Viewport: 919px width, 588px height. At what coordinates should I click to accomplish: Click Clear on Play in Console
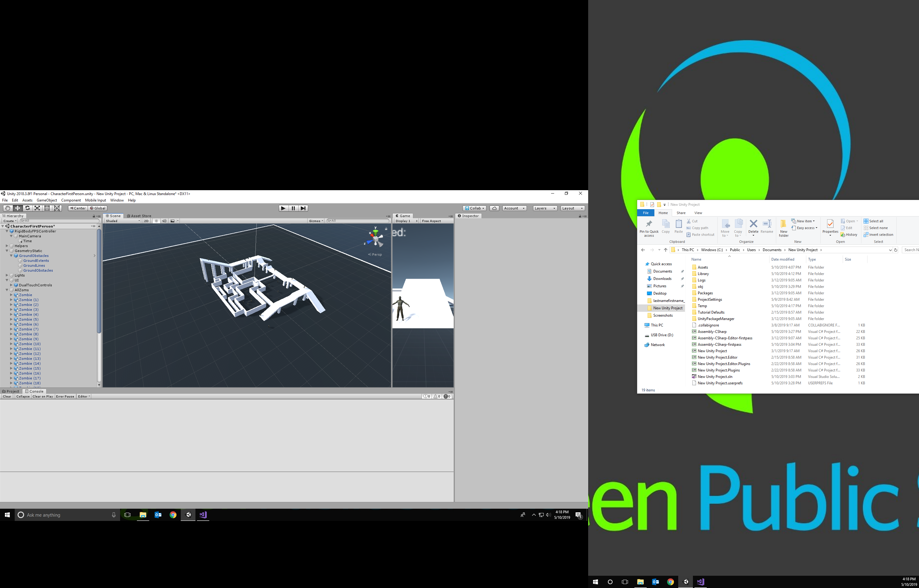[43, 396]
